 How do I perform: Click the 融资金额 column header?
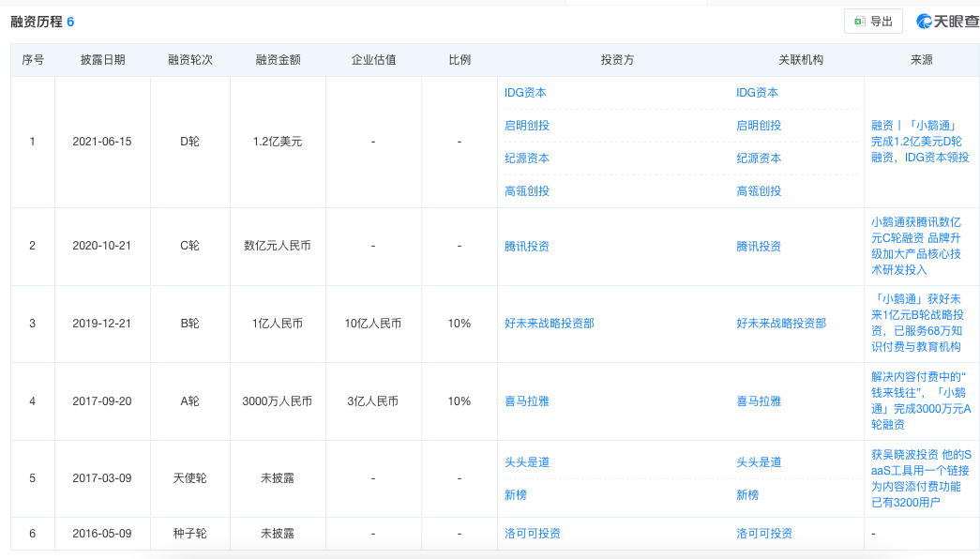coord(279,60)
